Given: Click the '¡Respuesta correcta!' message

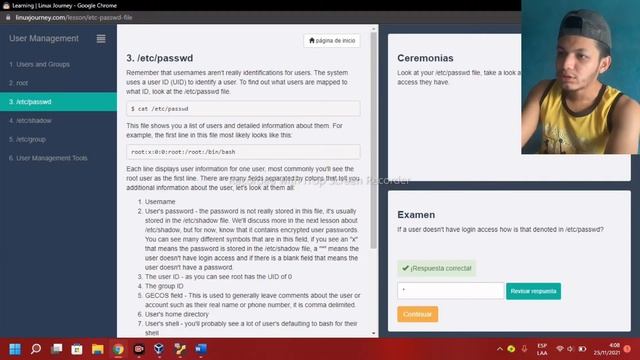Looking at the screenshot, I should coord(436,268).
